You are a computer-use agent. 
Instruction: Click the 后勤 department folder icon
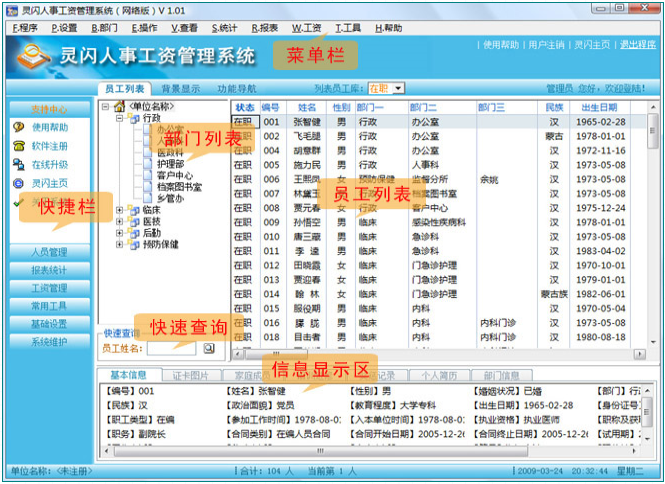click(134, 233)
